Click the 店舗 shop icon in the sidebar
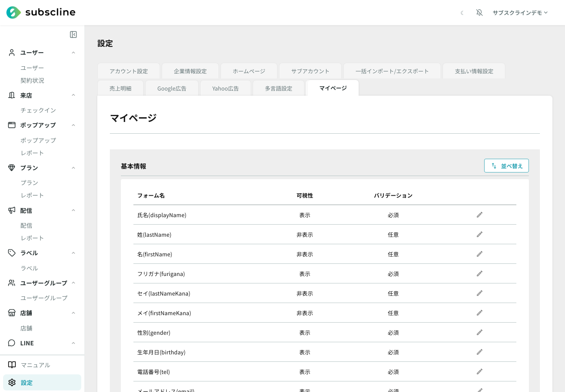 tap(12, 313)
